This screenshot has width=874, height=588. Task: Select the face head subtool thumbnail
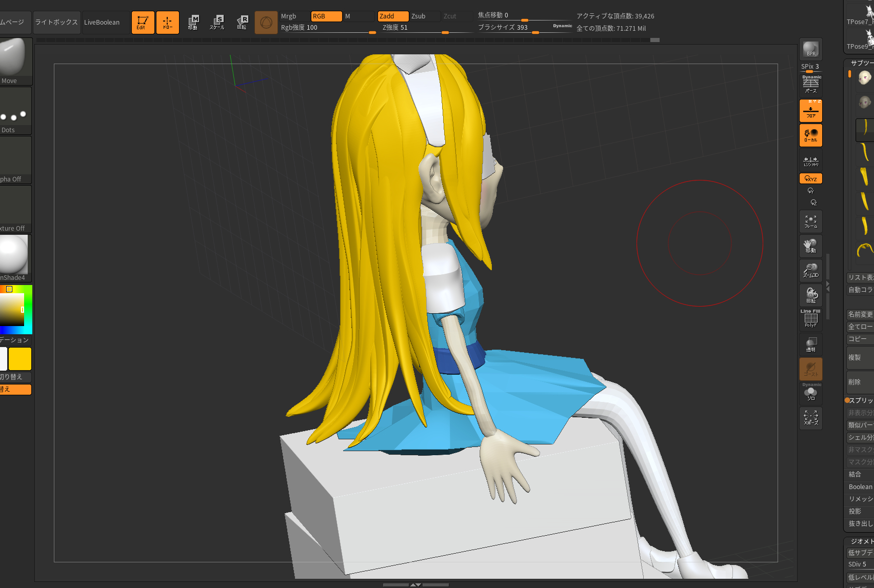coord(865,78)
